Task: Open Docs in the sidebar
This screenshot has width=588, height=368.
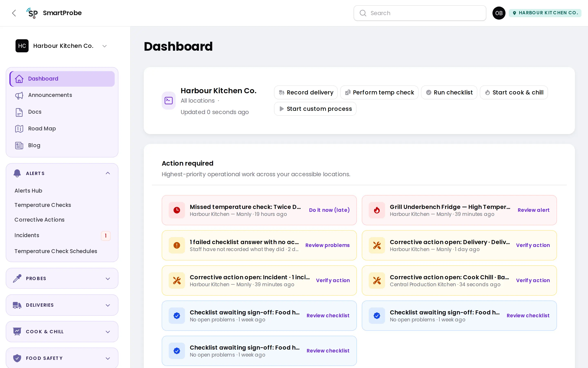Action: pos(62,112)
